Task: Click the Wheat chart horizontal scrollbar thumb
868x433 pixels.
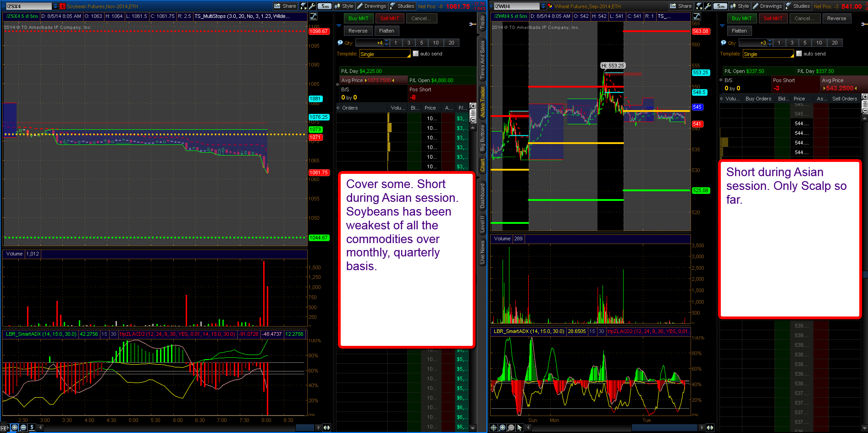Action: tap(665, 427)
